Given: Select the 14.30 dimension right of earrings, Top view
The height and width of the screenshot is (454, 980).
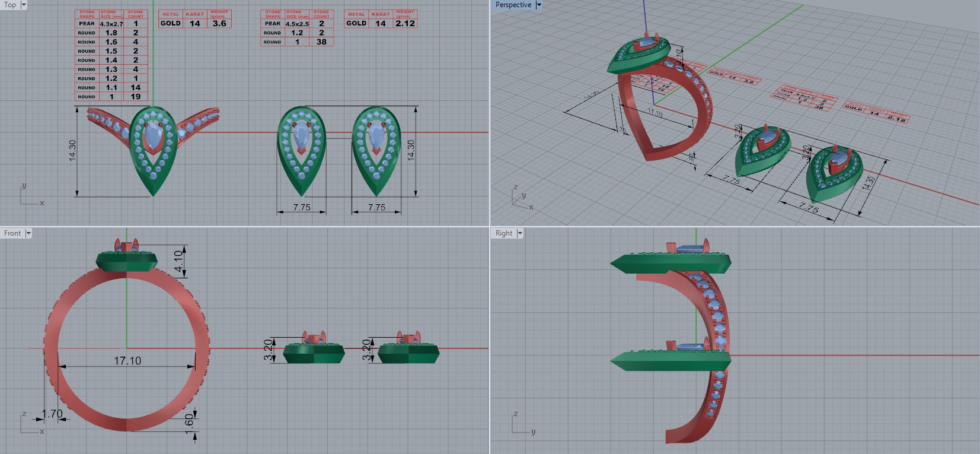Looking at the screenshot, I should (411, 150).
